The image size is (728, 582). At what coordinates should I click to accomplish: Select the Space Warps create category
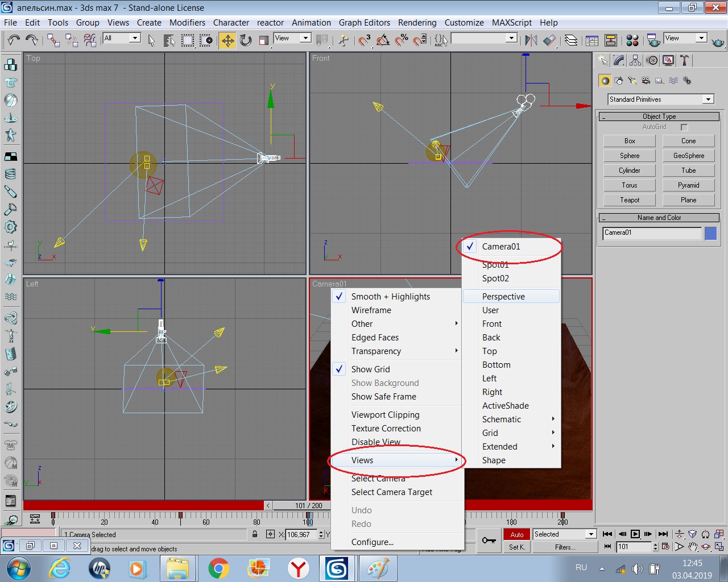(673, 81)
